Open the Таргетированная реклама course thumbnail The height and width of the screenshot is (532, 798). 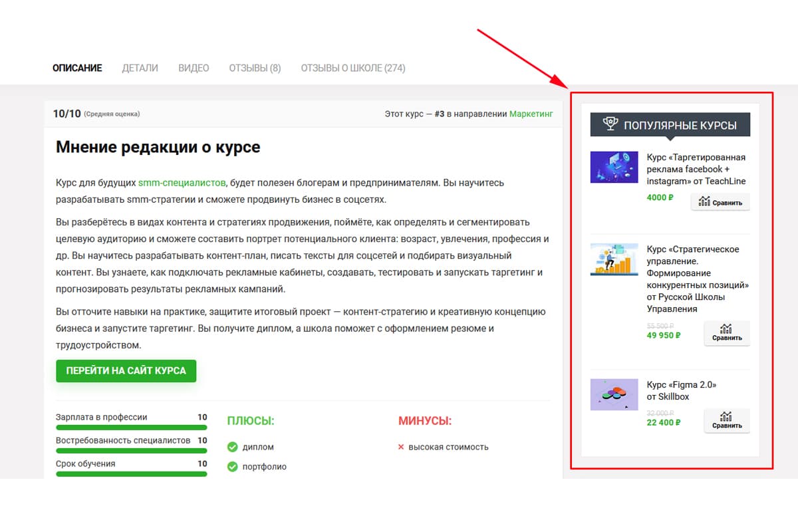click(614, 167)
